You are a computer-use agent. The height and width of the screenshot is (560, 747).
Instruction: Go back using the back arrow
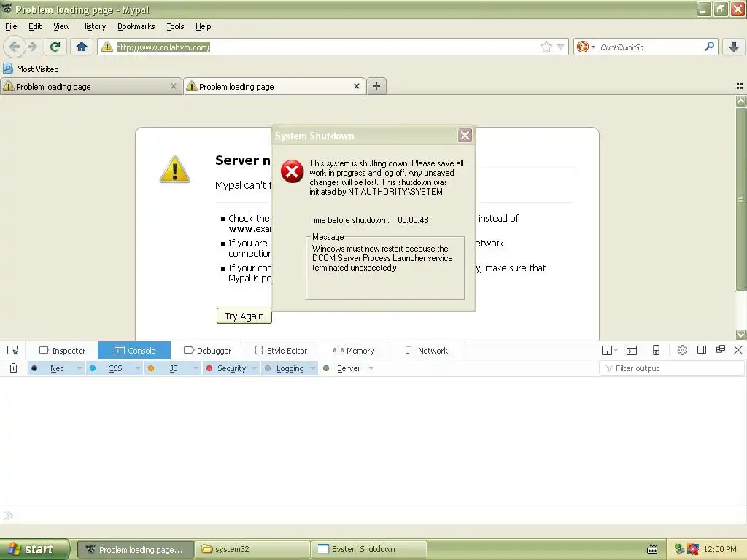[x=15, y=47]
